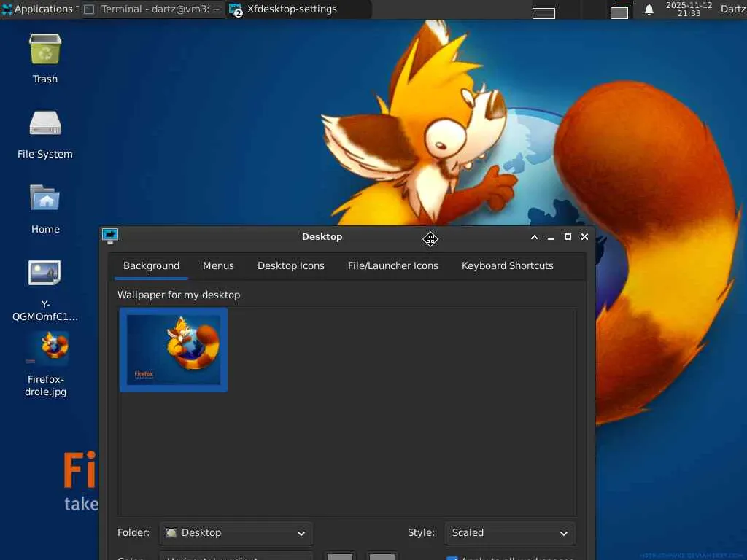Open the Dartz user menu
The width and height of the screenshot is (747, 560).
pos(733,9)
